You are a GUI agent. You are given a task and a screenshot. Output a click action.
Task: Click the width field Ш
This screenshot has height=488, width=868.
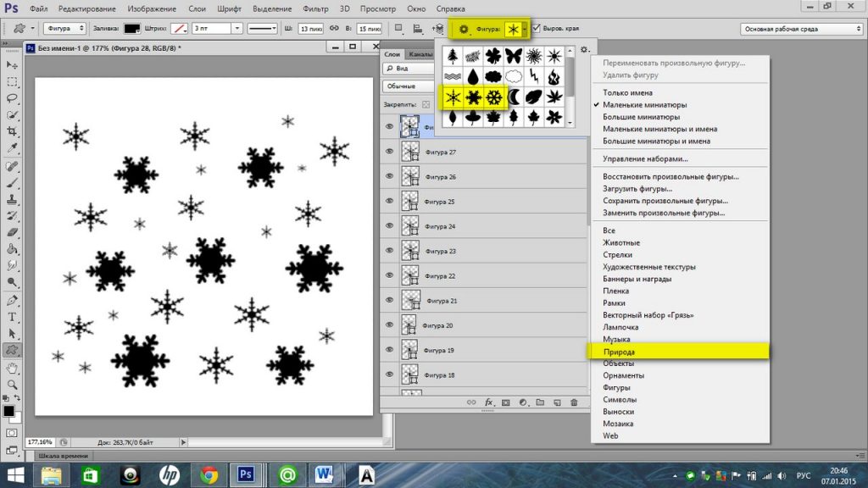pyautogui.click(x=310, y=29)
